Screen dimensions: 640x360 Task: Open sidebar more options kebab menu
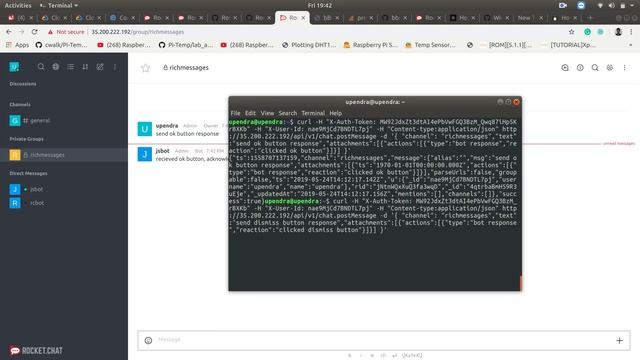pos(115,67)
